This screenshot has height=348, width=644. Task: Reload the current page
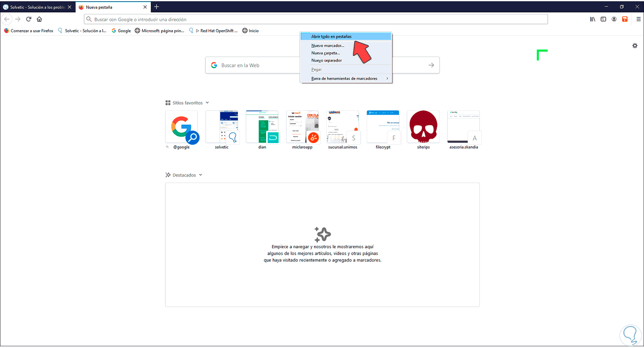[28, 19]
